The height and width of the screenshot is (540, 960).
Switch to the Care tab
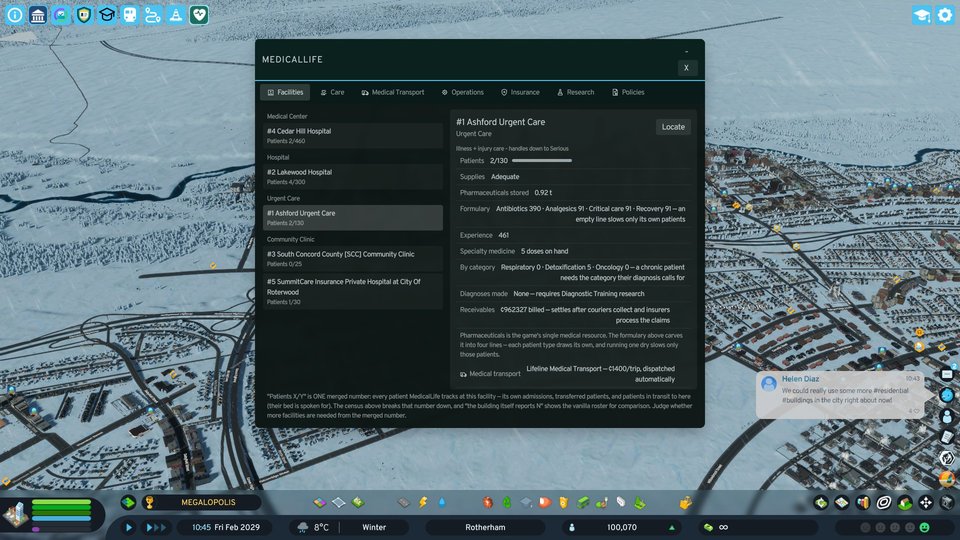tap(332, 92)
